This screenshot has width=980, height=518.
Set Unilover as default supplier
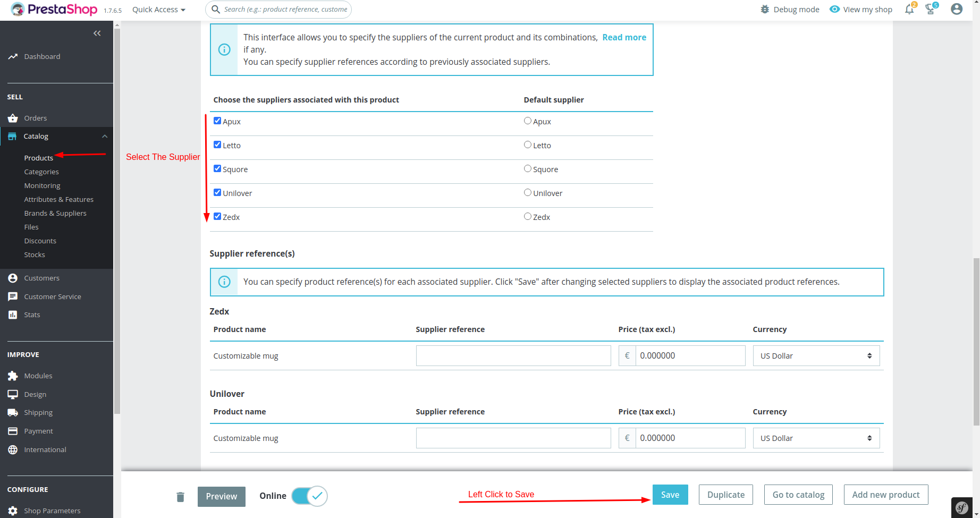[x=528, y=192]
